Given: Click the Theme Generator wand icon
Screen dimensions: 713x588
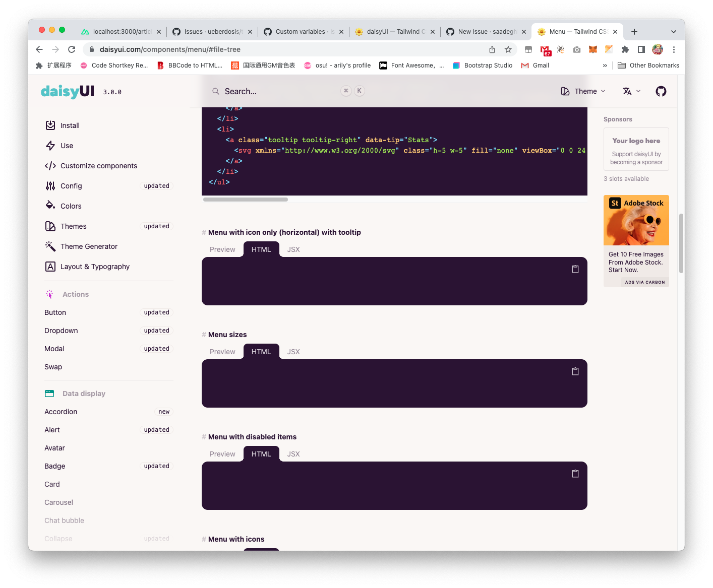Looking at the screenshot, I should 50,246.
